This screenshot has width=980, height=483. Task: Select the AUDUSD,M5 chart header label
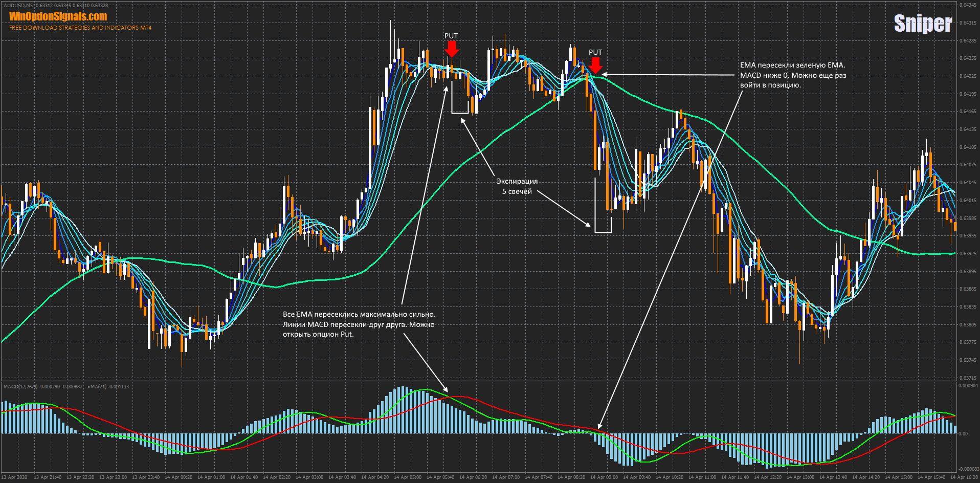(x=18, y=5)
